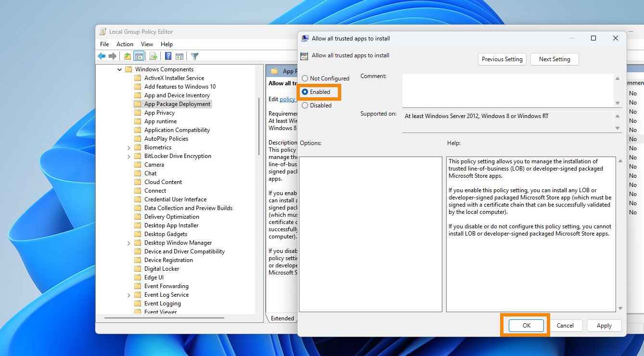Open the Help menu

(x=167, y=44)
